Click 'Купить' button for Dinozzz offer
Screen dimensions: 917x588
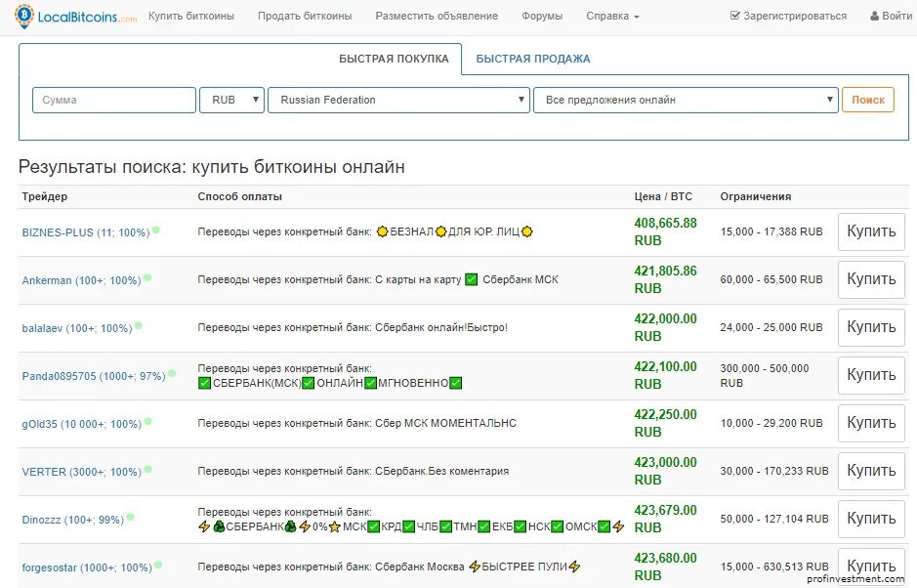click(871, 519)
